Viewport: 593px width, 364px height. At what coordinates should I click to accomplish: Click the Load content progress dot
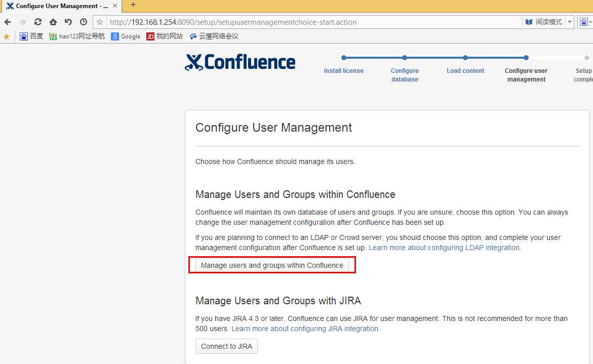click(x=465, y=58)
